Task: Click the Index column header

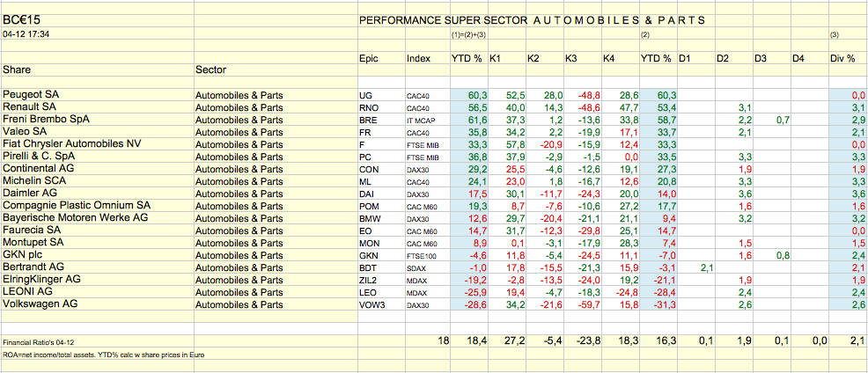Action: coord(427,58)
